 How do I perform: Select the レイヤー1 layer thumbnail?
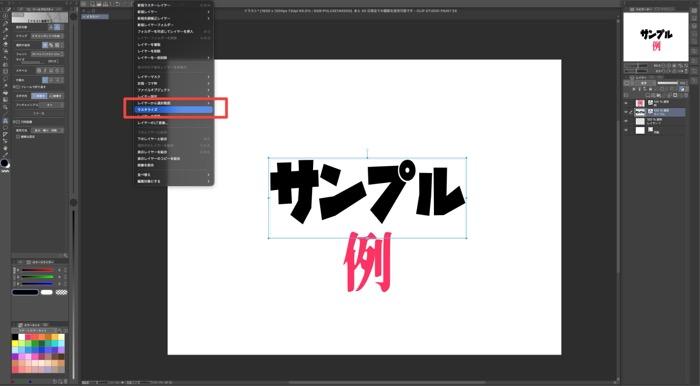pyautogui.click(x=640, y=121)
